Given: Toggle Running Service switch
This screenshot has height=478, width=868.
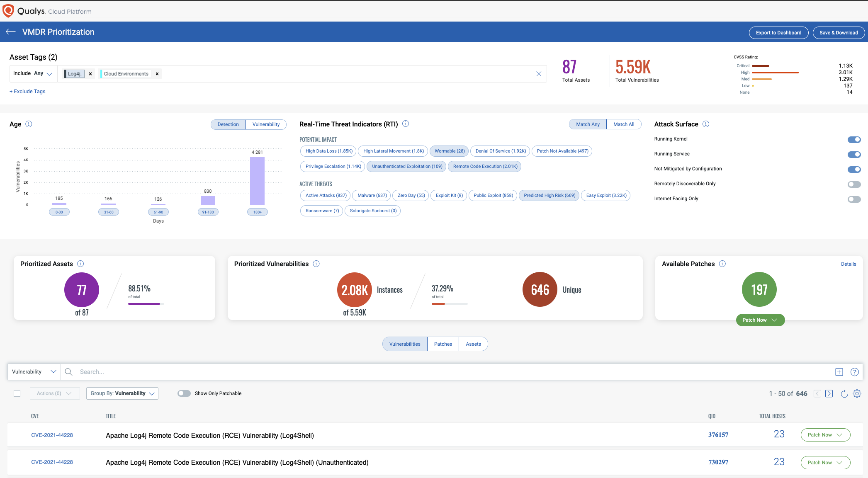Looking at the screenshot, I should click(x=854, y=155).
